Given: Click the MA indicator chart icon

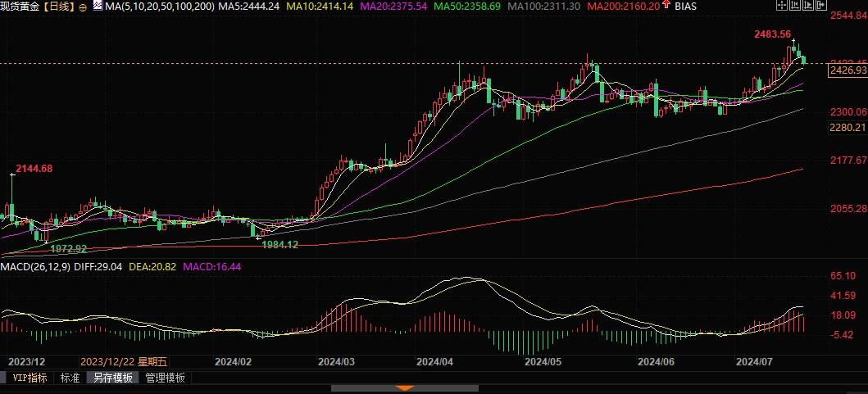Looking at the screenshot, I should (x=98, y=6).
